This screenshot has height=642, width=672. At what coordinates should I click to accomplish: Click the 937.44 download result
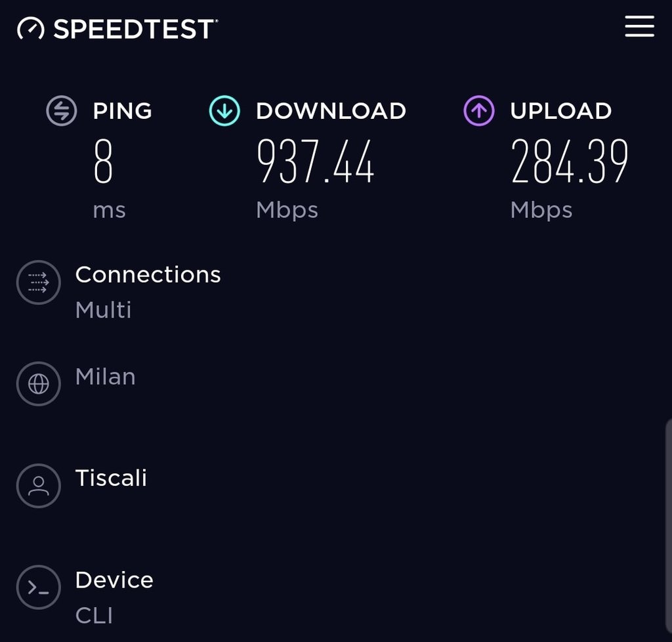tap(315, 161)
